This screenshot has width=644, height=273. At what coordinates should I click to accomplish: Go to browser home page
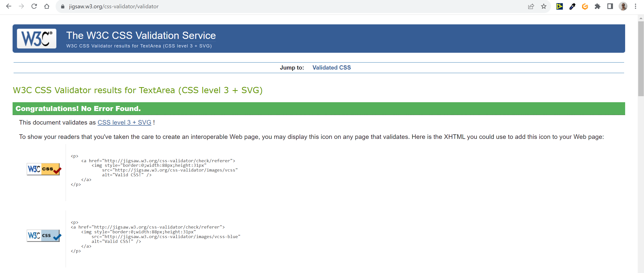pyautogui.click(x=47, y=6)
